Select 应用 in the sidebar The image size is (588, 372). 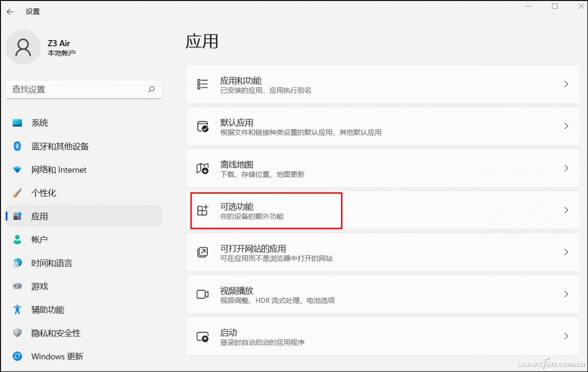(84, 216)
